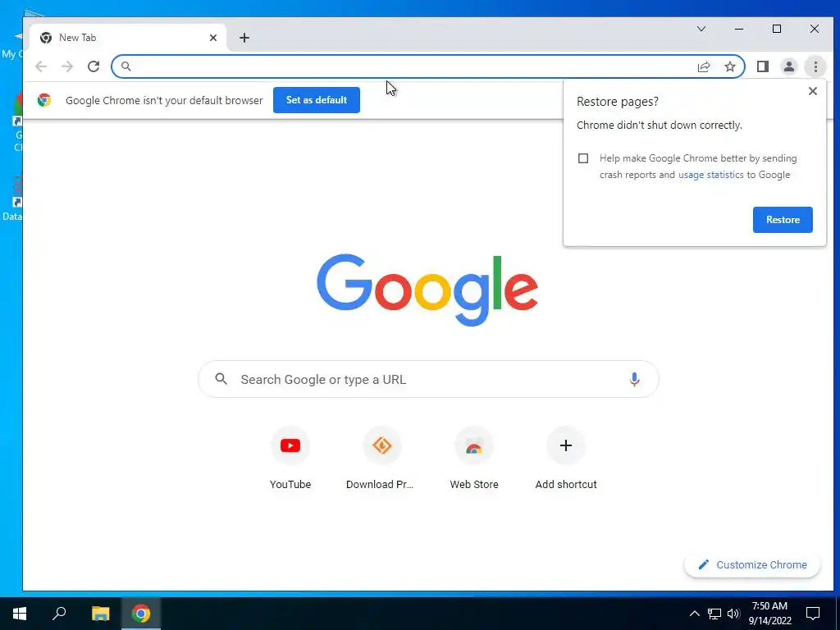Image resolution: width=840 pixels, height=630 pixels.
Task: Open the Web Store shortcut
Action: 474,458
